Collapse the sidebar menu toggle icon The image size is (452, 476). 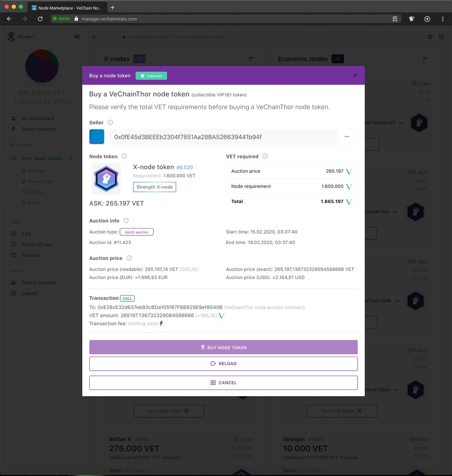pyautogui.click(x=77, y=36)
